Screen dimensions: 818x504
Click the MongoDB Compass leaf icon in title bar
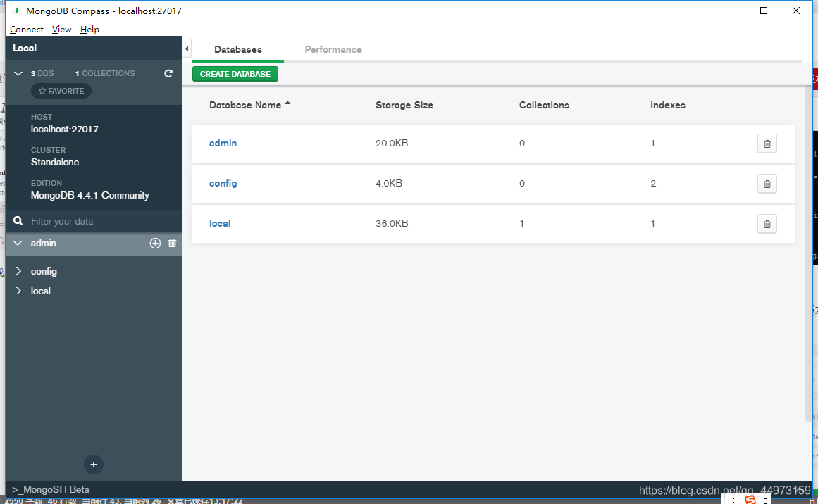pos(17,11)
